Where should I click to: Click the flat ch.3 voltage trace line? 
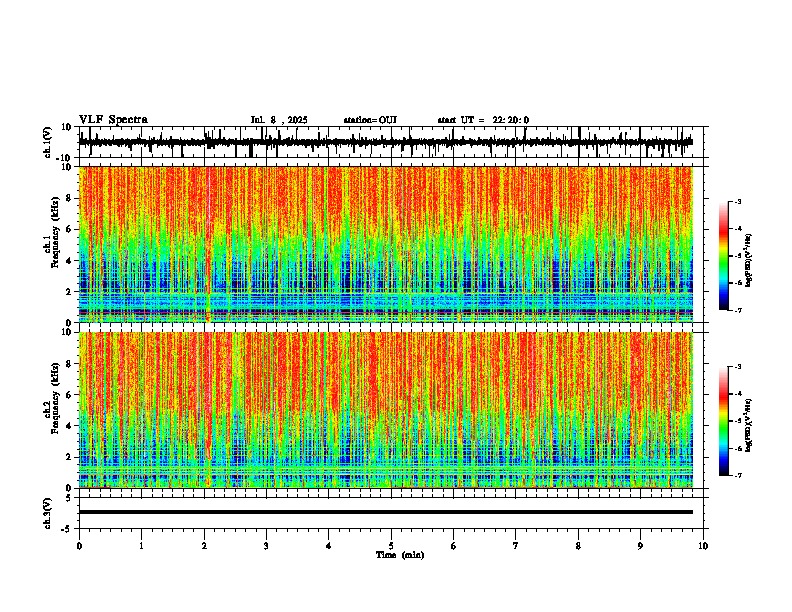coord(386,512)
